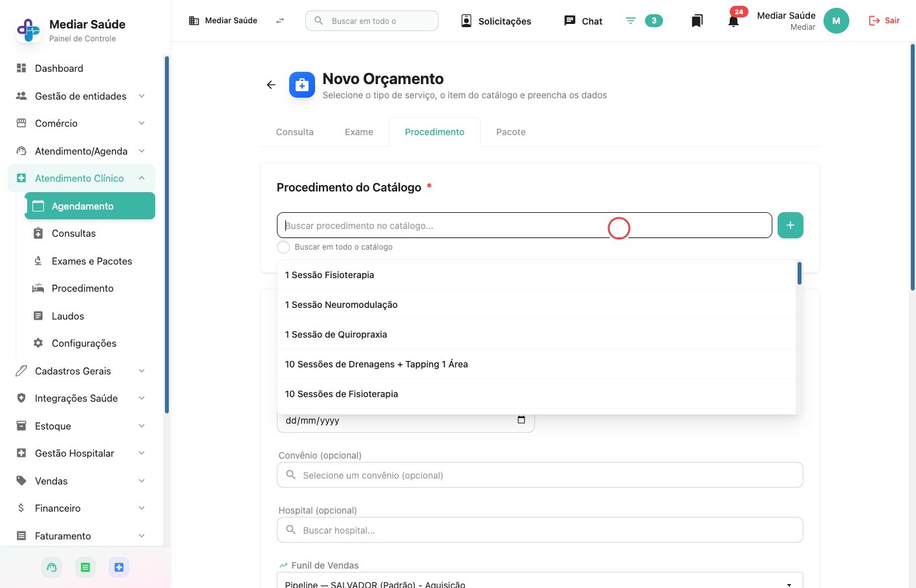
Task: Switch to the Exame tab
Action: point(358,132)
